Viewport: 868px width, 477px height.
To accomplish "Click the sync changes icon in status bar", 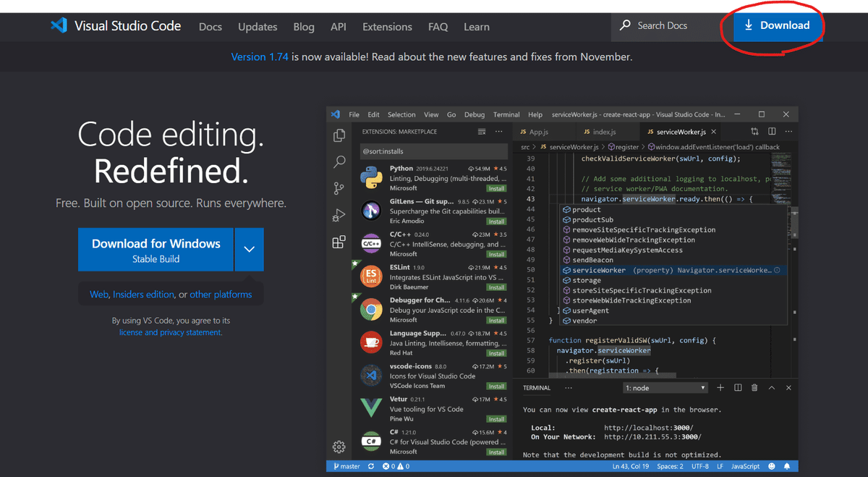I will [371, 467].
